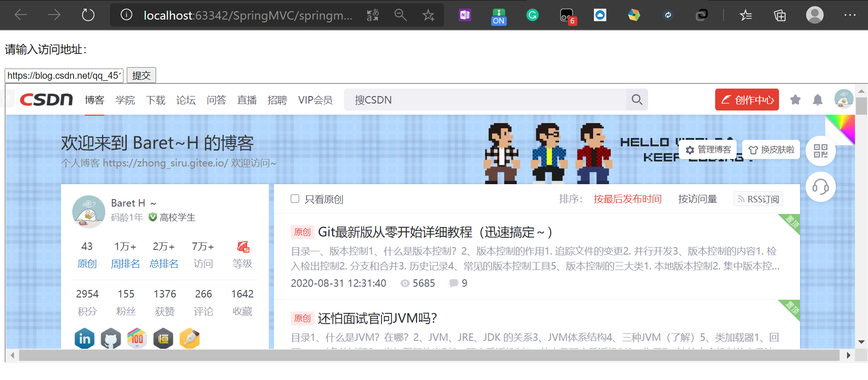The height and width of the screenshot is (380, 868).
Task: Focus the 请输入访问地址 URL input field
Action: tap(64, 76)
